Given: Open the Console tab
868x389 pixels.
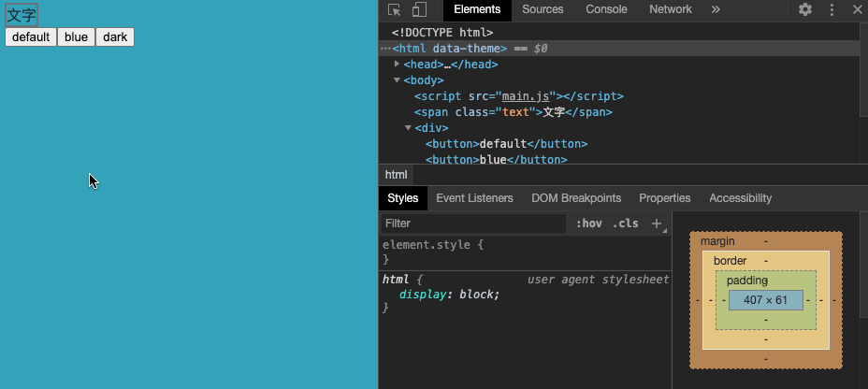Looking at the screenshot, I should coord(606,9).
